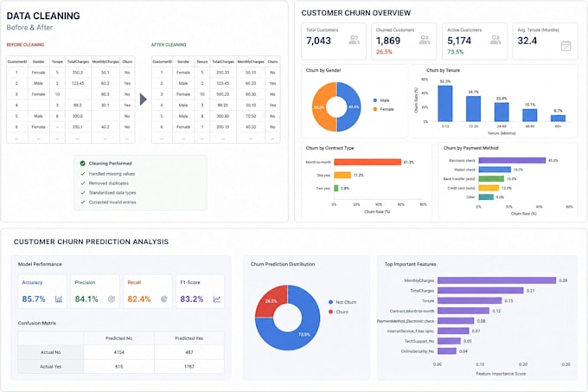The image size is (588, 392).
Task: Click the checkmark beside Standardized data types
Action: tap(83, 192)
